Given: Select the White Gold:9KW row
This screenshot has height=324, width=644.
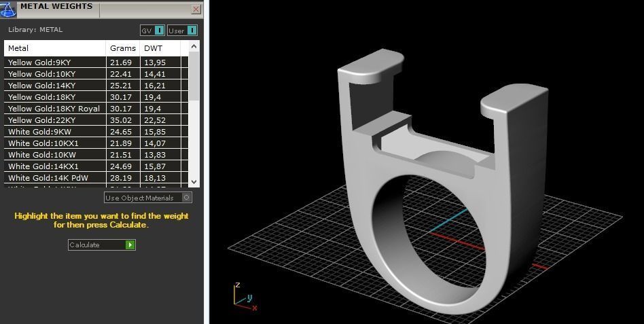Looking at the screenshot, I should point(96,131).
